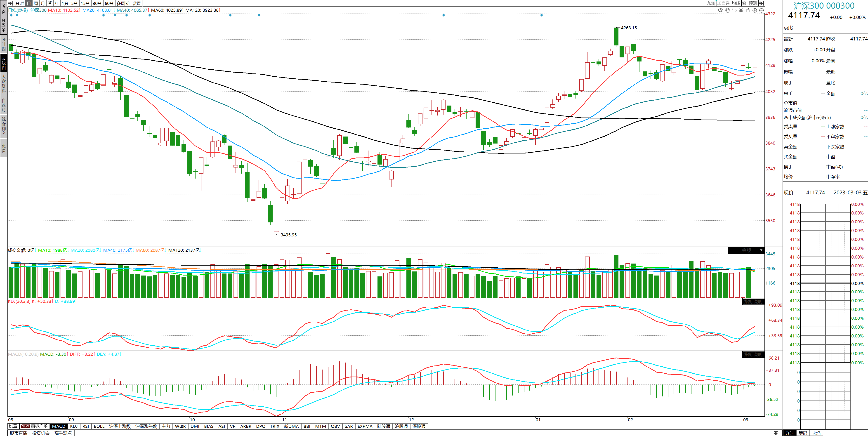Toggle 均线 moving average lines
This screenshot has width=868, height=436.
736,3
